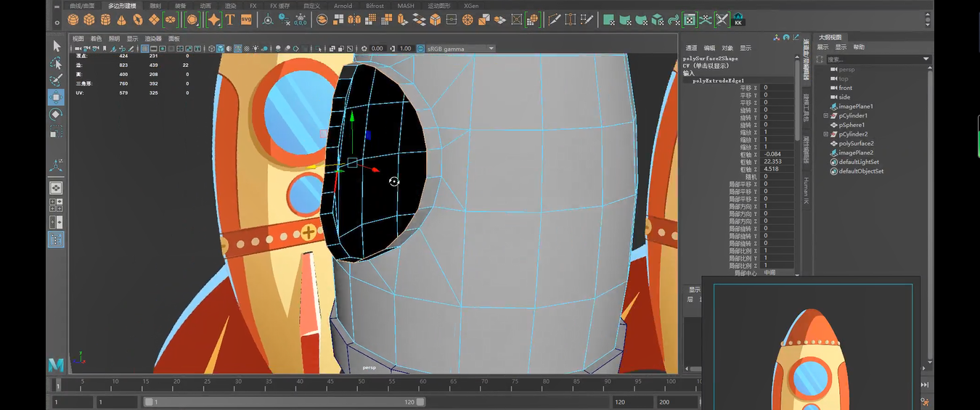Viewport: 980px width, 410px height.
Task: Expand the pCylinder2 node in outliner
Action: click(825, 134)
